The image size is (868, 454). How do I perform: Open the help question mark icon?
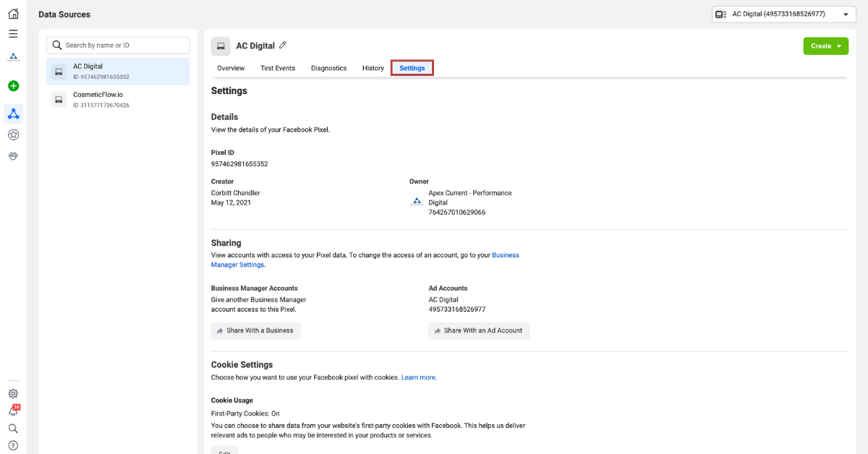click(13, 445)
